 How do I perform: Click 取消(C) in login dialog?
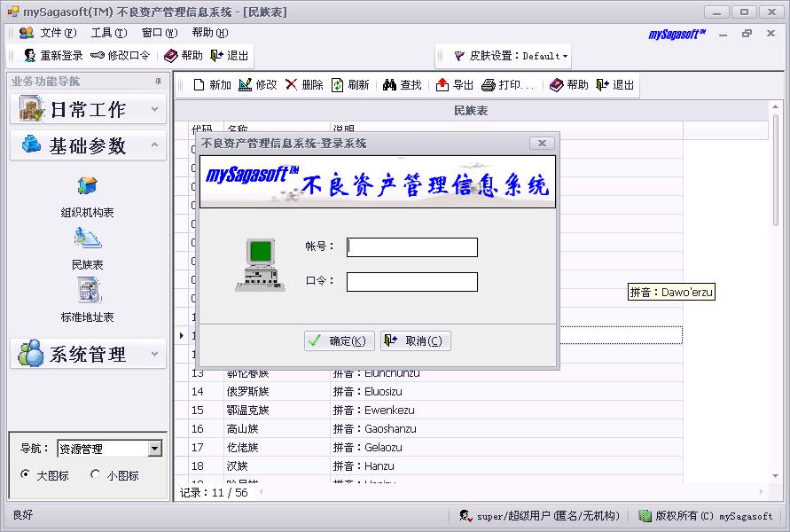(416, 341)
